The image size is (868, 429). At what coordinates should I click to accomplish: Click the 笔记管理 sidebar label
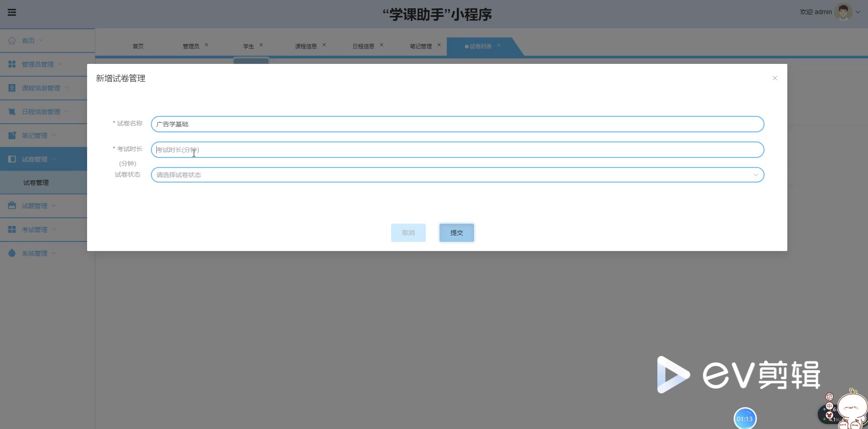click(35, 136)
